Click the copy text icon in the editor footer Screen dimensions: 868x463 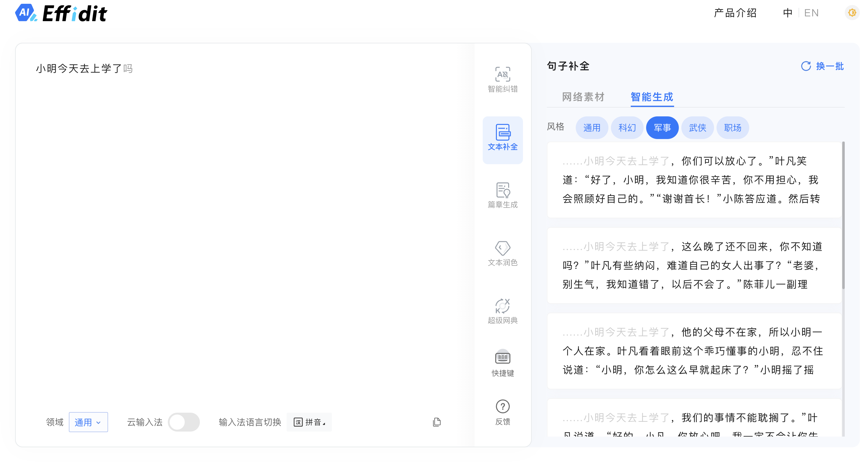point(437,422)
